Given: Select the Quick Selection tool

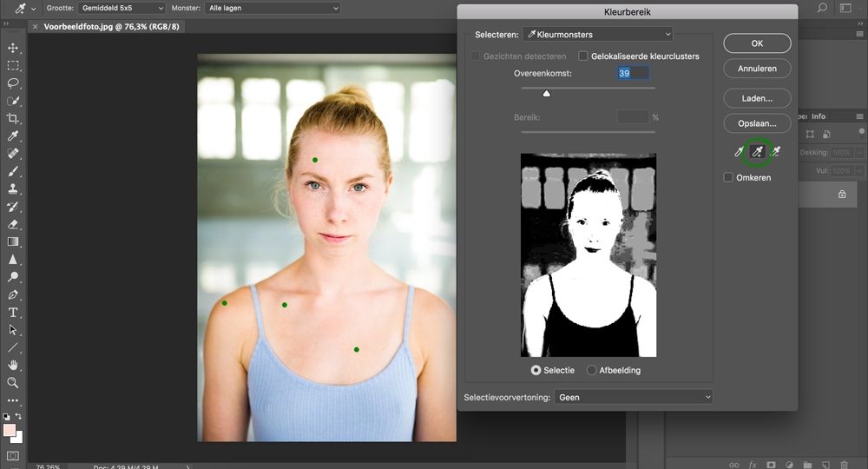Looking at the screenshot, I should [x=13, y=102].
